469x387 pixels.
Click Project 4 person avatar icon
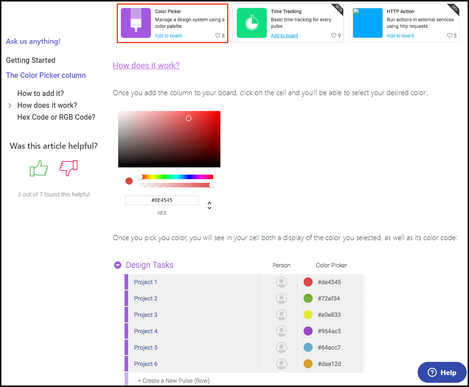[281, 331]
